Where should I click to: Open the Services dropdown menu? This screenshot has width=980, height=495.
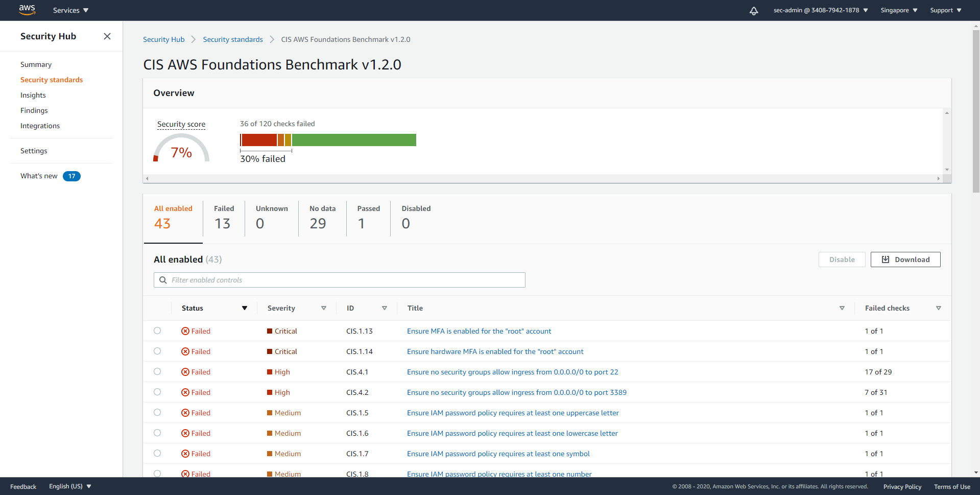pyautogui.click(x=70, y=10)
